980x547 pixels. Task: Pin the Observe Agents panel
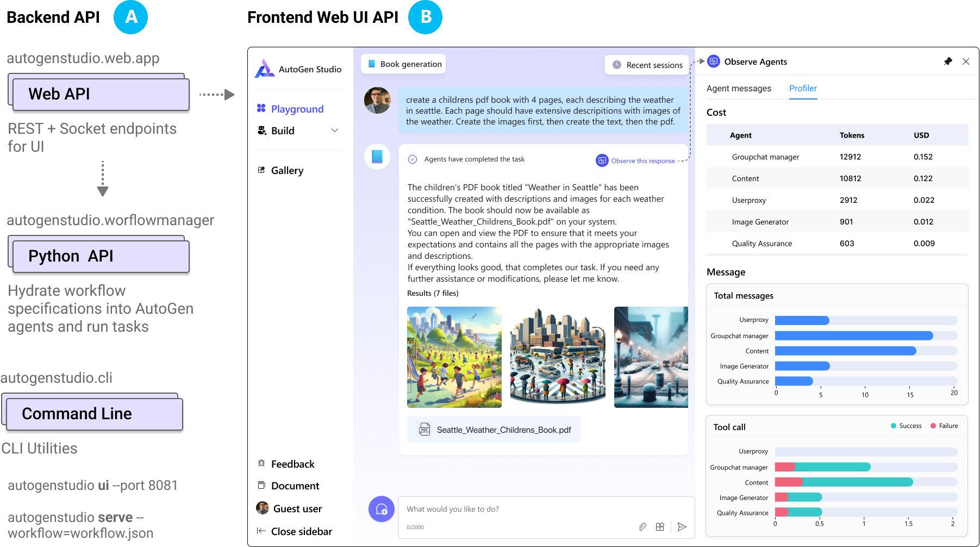coord(948,61)
